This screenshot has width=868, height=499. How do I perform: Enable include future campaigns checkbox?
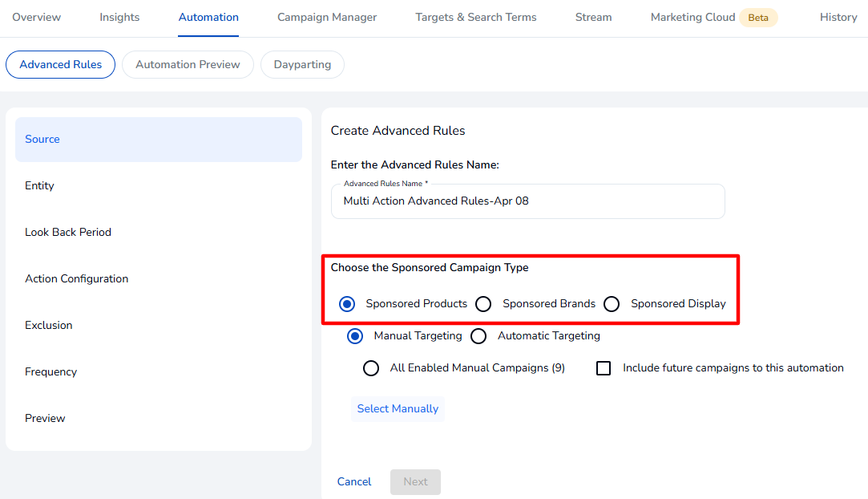[x=604, y=368]
